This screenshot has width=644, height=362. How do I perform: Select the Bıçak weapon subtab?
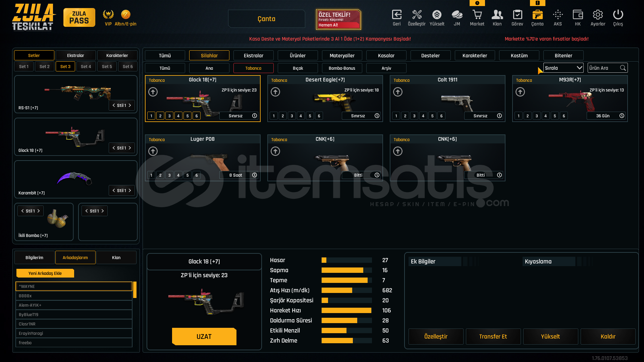point(298,68)
